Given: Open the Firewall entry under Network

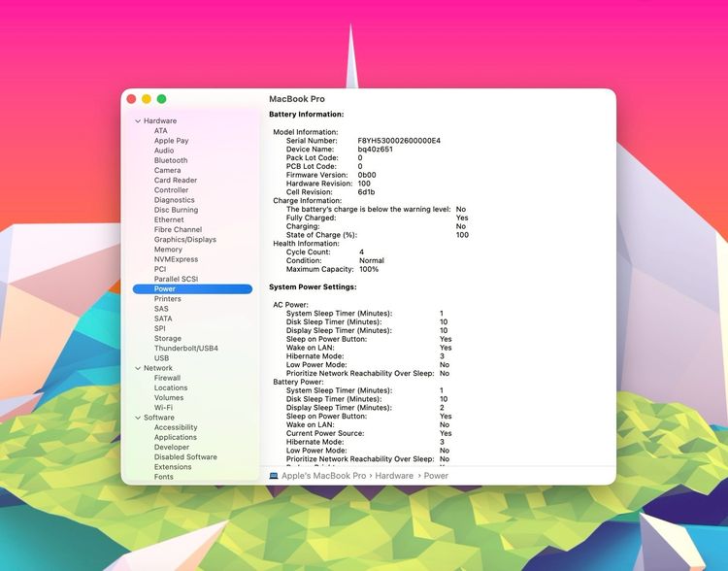Looking at the screenshot, I should click(x=167, y=378).
